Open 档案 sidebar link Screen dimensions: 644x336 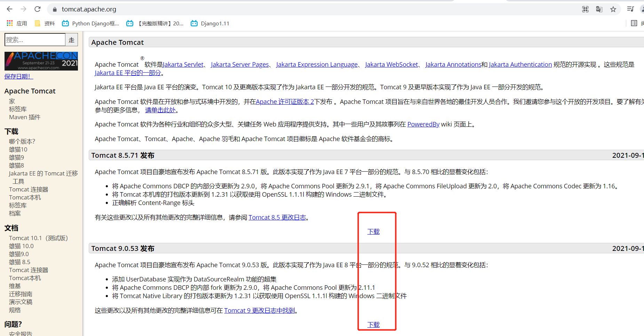click(x=15, y=213)
